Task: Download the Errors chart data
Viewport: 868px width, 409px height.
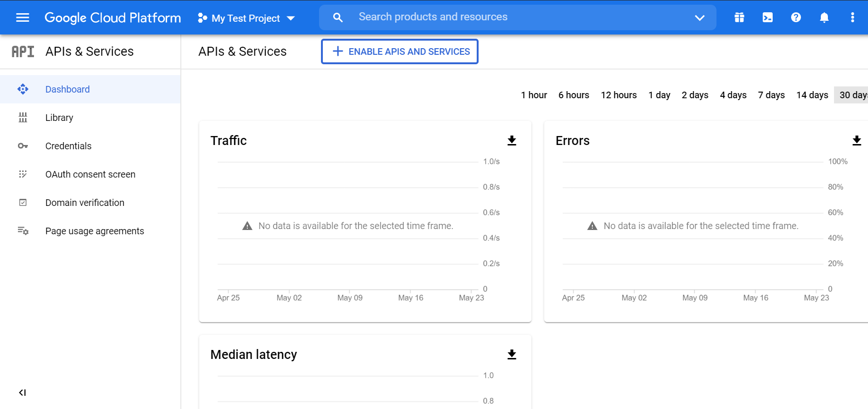Action: tap(857, 141)
